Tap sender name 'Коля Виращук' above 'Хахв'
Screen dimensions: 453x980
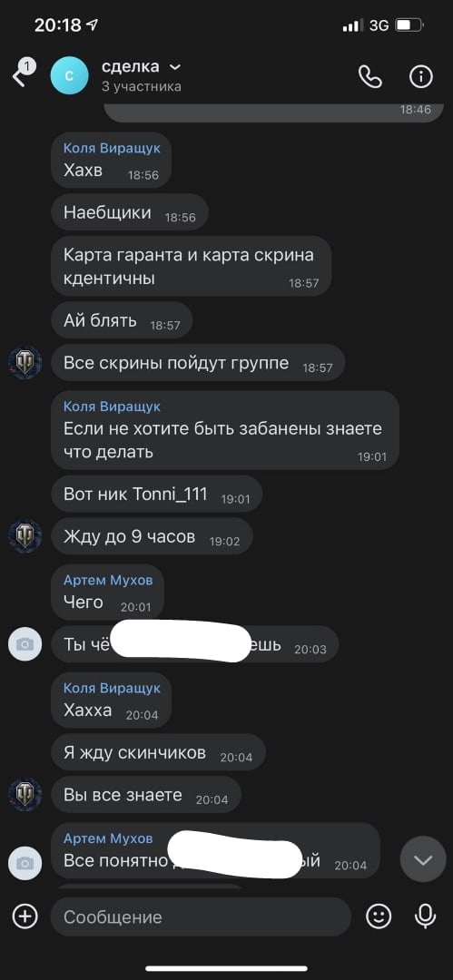tap(112, 148)
